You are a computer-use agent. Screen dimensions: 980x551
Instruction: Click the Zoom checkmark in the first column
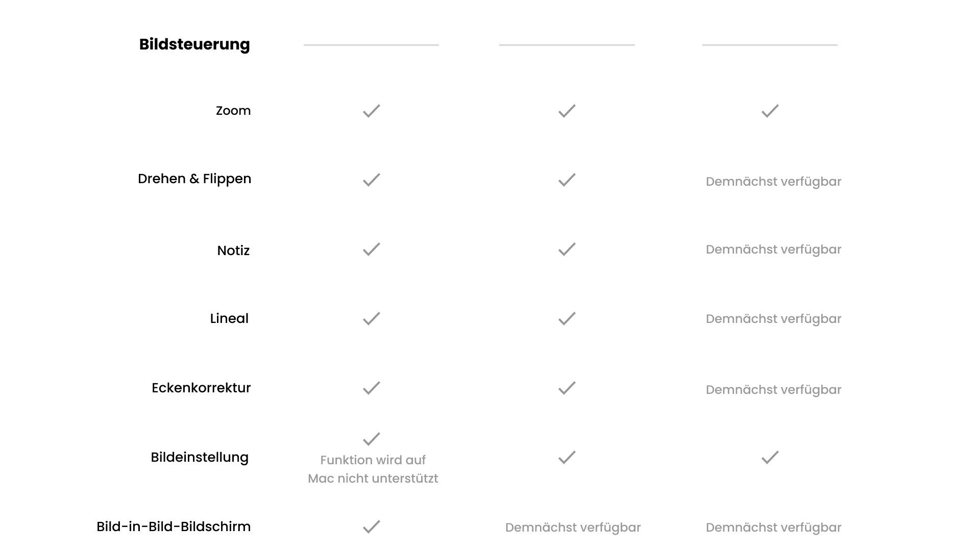372,111
